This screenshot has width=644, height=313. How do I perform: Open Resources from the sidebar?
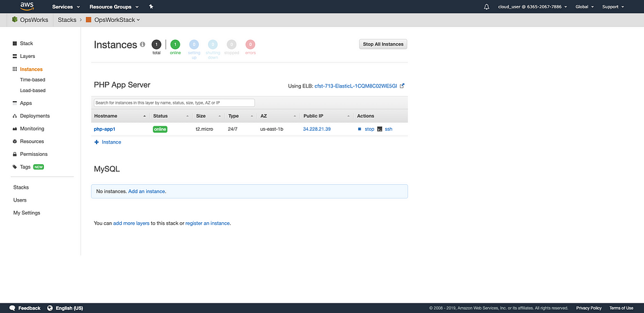pyautogui.click(x=32, y=141)
